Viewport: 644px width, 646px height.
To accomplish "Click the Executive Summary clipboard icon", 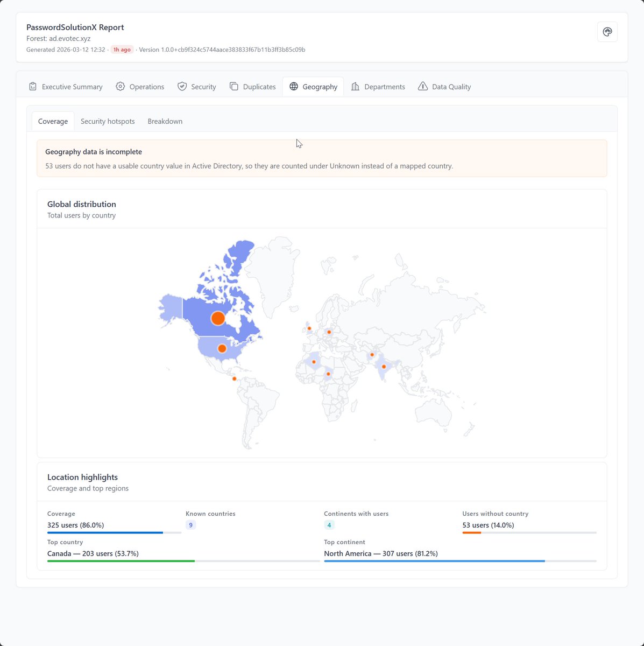I will click(x=33, y=87).
